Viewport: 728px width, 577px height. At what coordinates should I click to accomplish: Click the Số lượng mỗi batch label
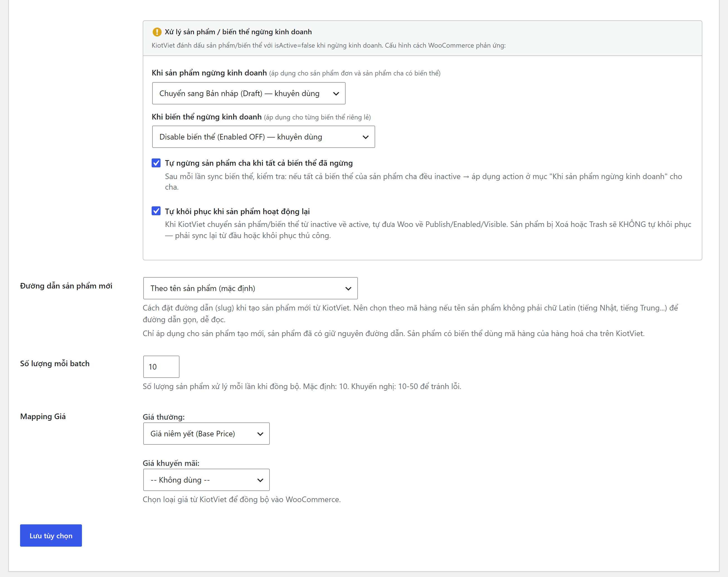point(55,364)
